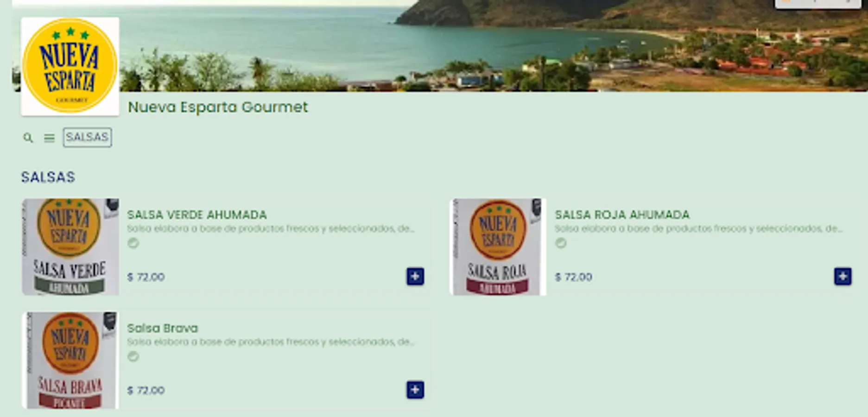
Task: Open the Salsa Brava title link
Action: (x=163, y=329)
